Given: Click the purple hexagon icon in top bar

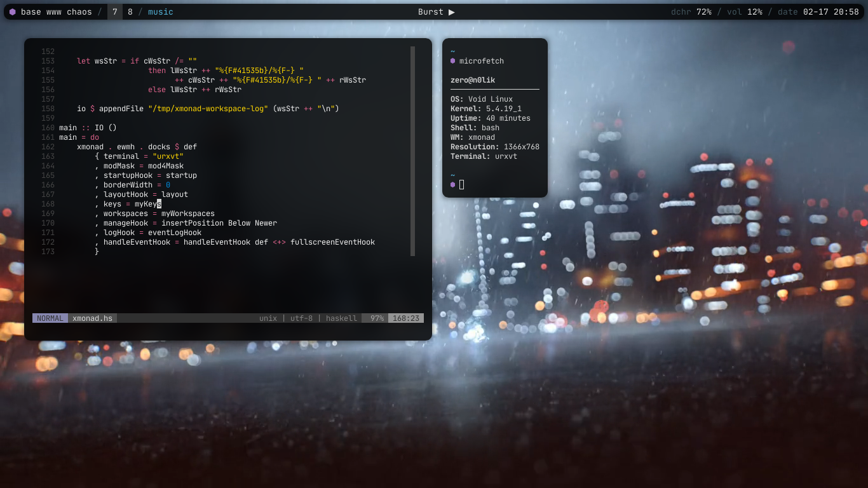Looking at the screenshot, I should tap(12, 12).
